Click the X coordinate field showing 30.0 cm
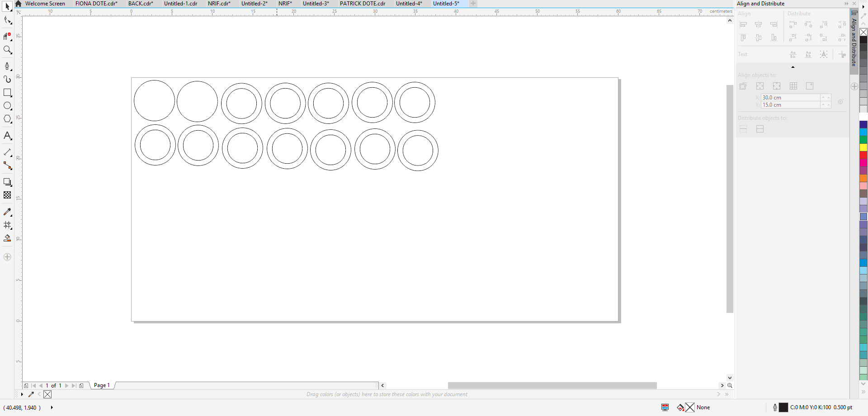Image resolution: width=868 pixels, height=416 pixels. click(x=790, y=98)
